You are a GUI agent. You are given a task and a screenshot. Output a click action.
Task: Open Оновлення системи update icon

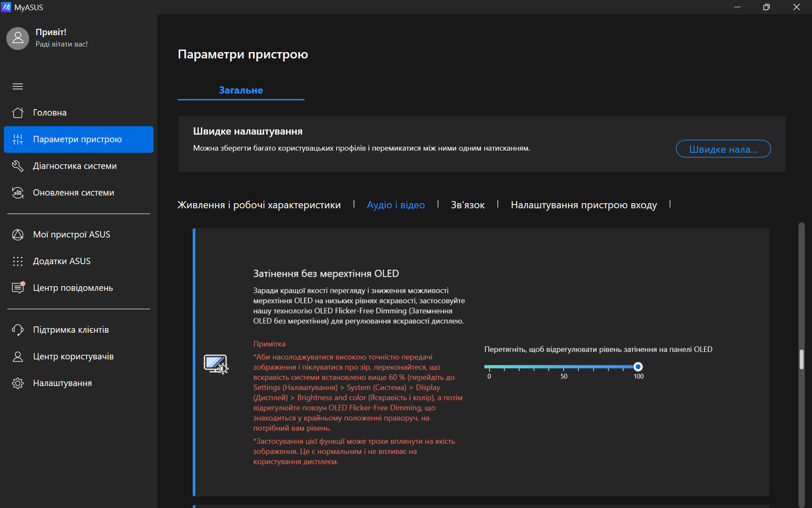18,193
